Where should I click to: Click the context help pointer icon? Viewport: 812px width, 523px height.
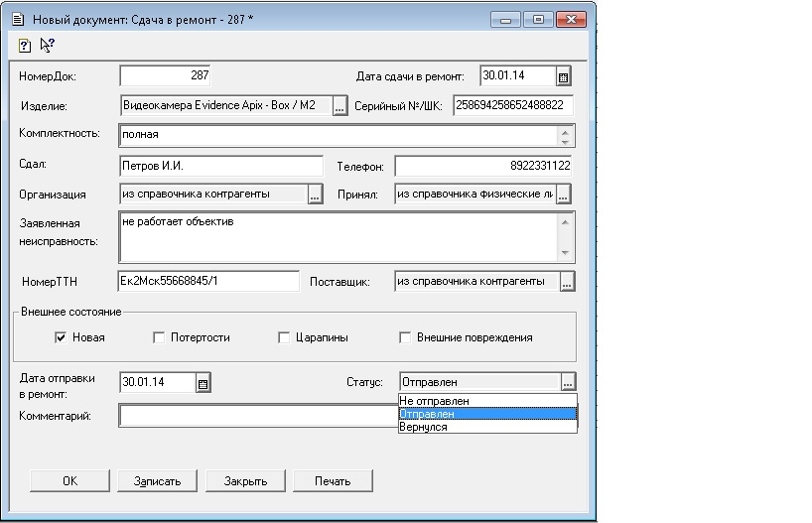coord(47,45)
